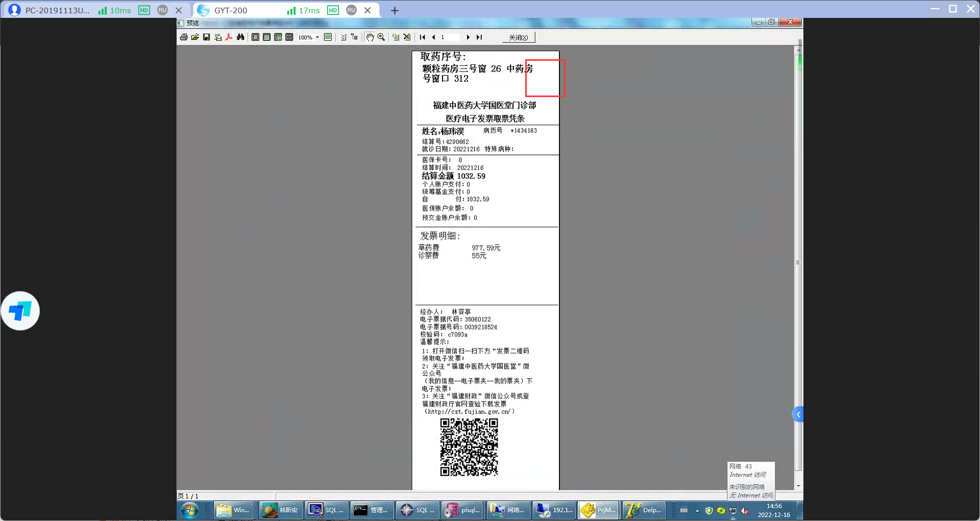Click the yellow-green plus tray icon
980x521 pixels.
721,510
